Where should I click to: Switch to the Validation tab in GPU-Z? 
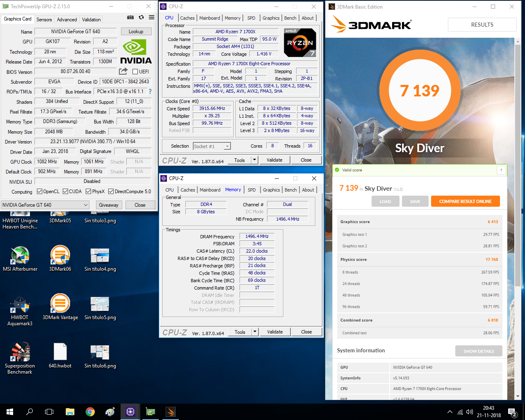pyautogui.click(x=91, y=19)
